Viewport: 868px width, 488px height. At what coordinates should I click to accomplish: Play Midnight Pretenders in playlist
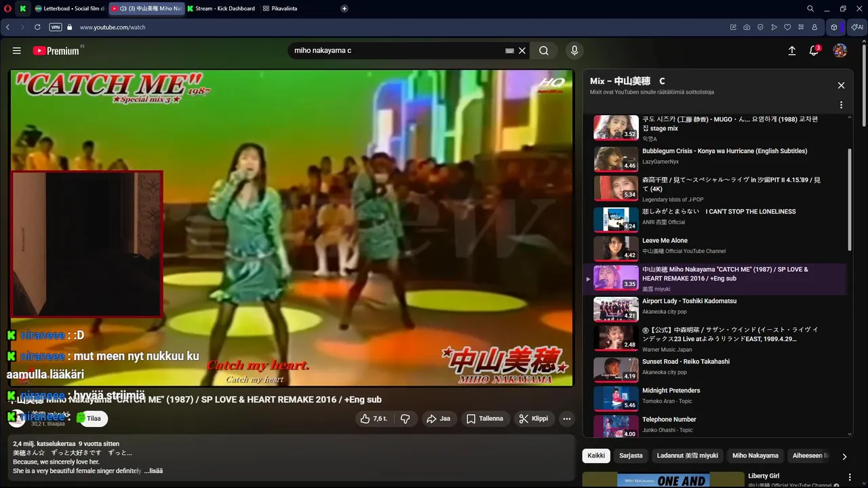(715, 397)
